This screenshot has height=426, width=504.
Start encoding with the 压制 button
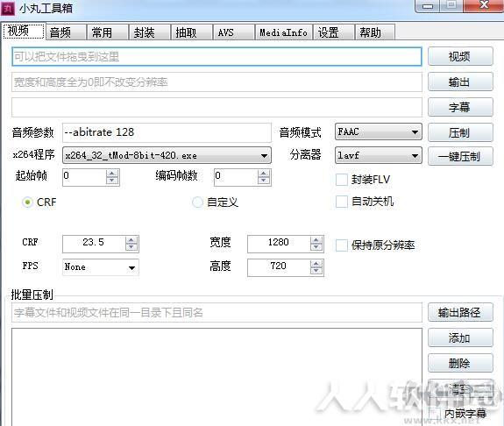[x=460, y=132]
